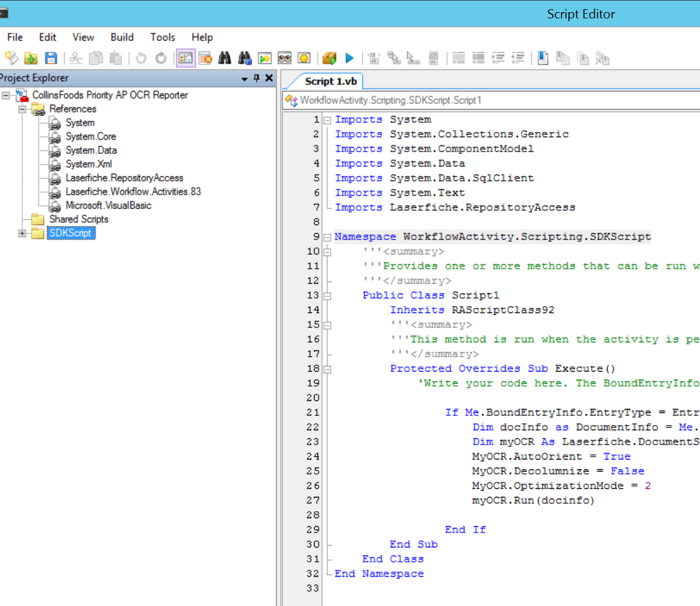Click the first binoculars Find icon
Image resolution: width=700 pixels, height=606 pixels.
tap(225, 58)
